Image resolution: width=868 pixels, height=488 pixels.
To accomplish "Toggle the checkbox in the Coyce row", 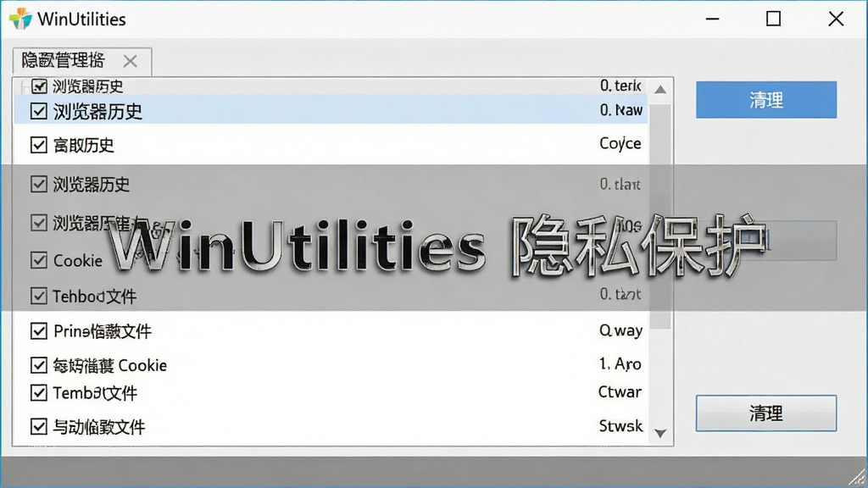I will click(x=39, y=145).
